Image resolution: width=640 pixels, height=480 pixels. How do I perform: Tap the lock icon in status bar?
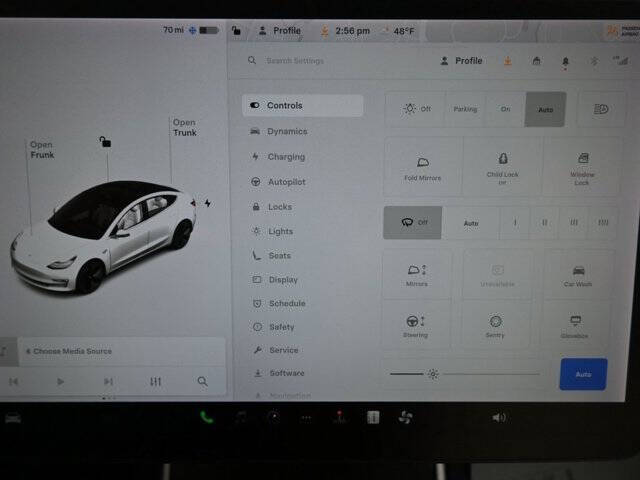click(x=236, y=31)
